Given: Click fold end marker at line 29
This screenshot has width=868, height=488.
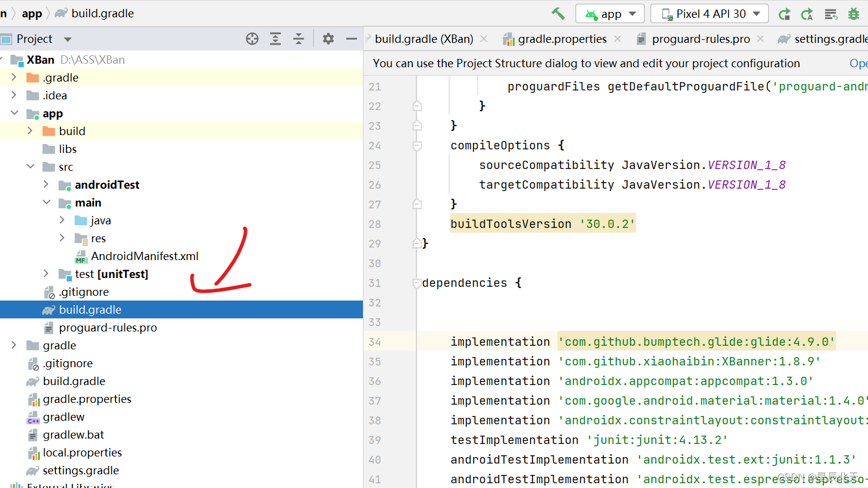Looking at the screenshot, I should [417, 243].
